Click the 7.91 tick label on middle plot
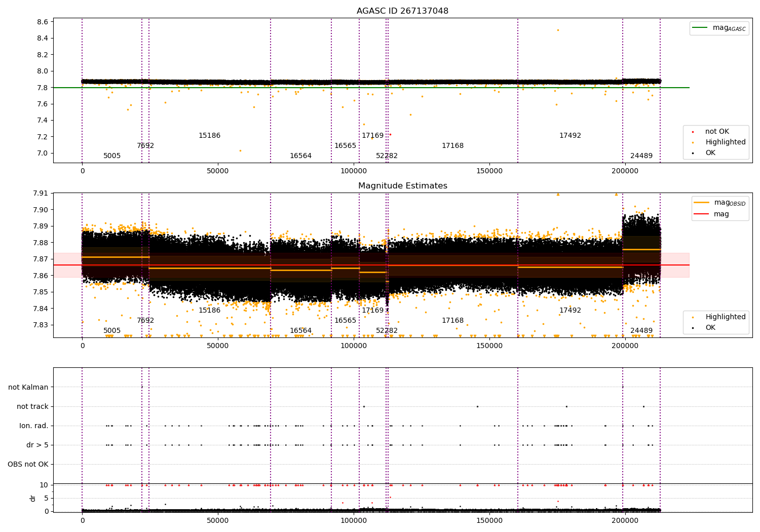760x532 pixels. pos(41,193)
